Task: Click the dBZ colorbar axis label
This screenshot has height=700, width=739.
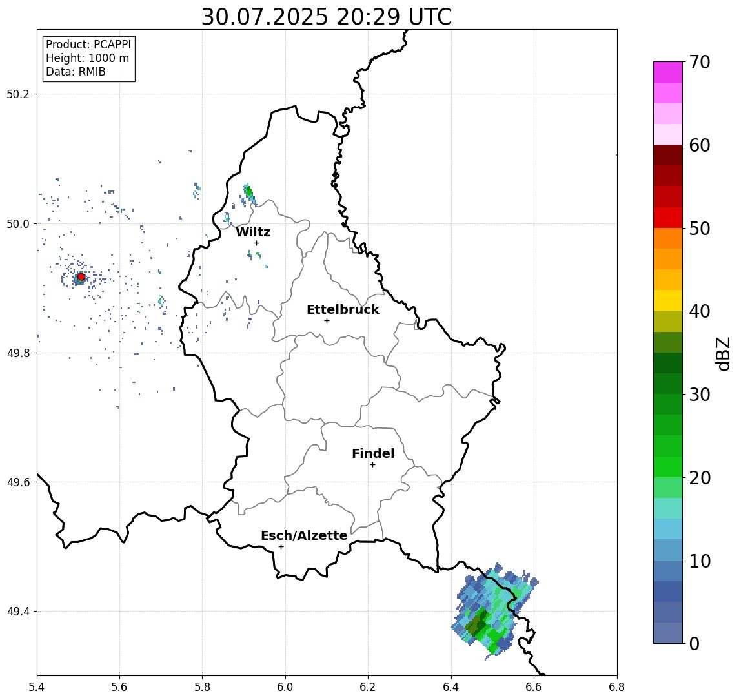Action: pos(723,353)
